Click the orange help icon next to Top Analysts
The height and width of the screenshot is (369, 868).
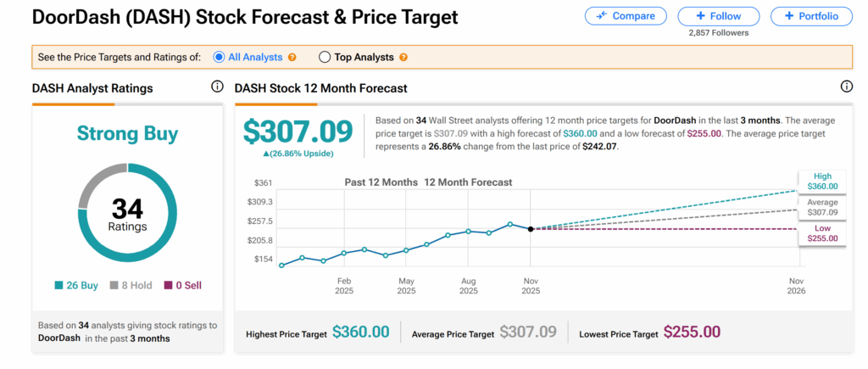[403, 58]
